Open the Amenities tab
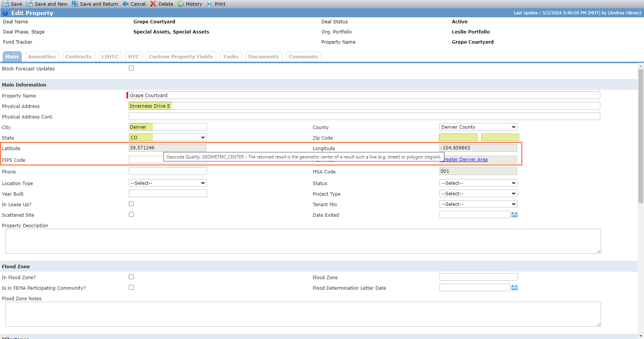The image size is (644, 339). 42,56
